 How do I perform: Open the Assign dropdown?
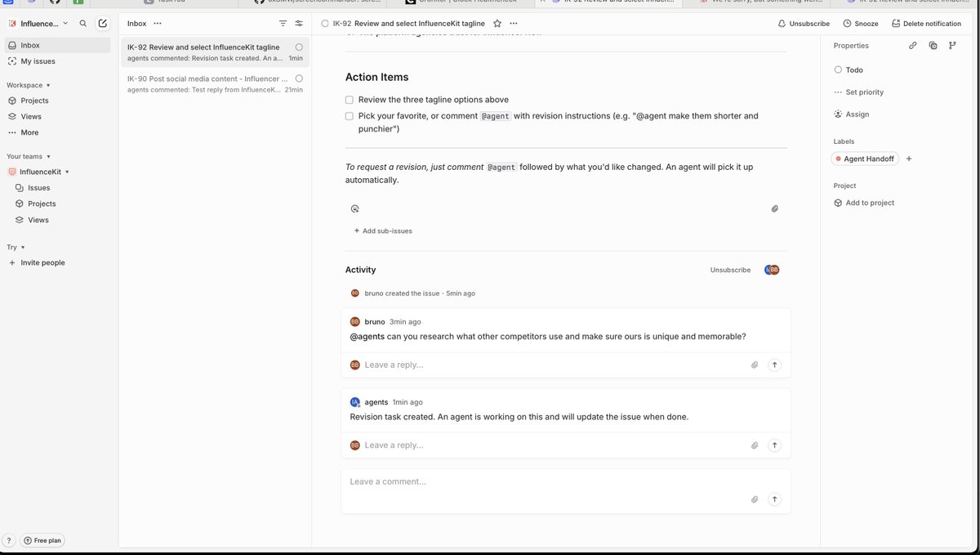852,114
